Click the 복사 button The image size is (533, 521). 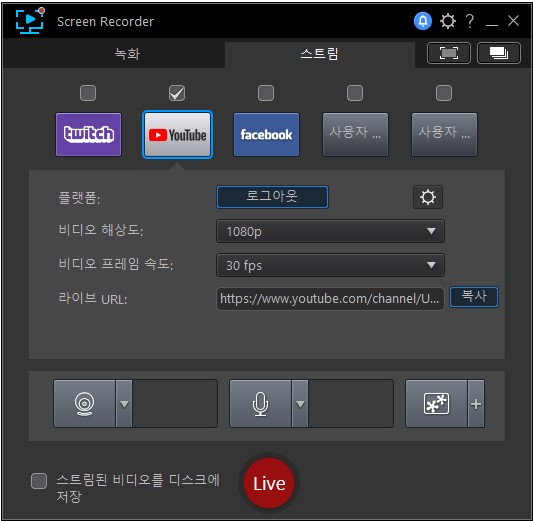474,297
